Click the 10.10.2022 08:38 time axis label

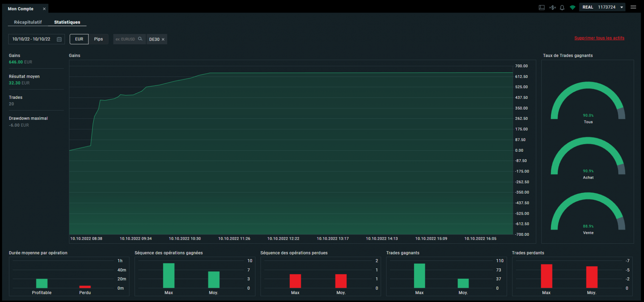[86, 239]
